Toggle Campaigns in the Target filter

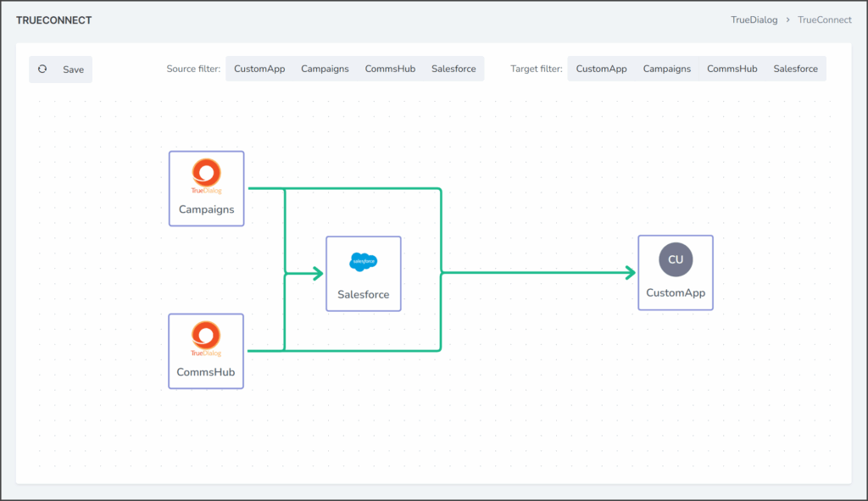(666, 69)
